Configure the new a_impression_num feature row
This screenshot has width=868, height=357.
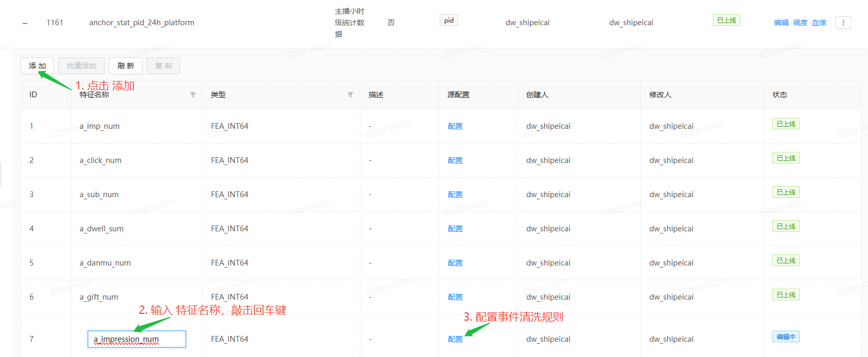(455, 339)
